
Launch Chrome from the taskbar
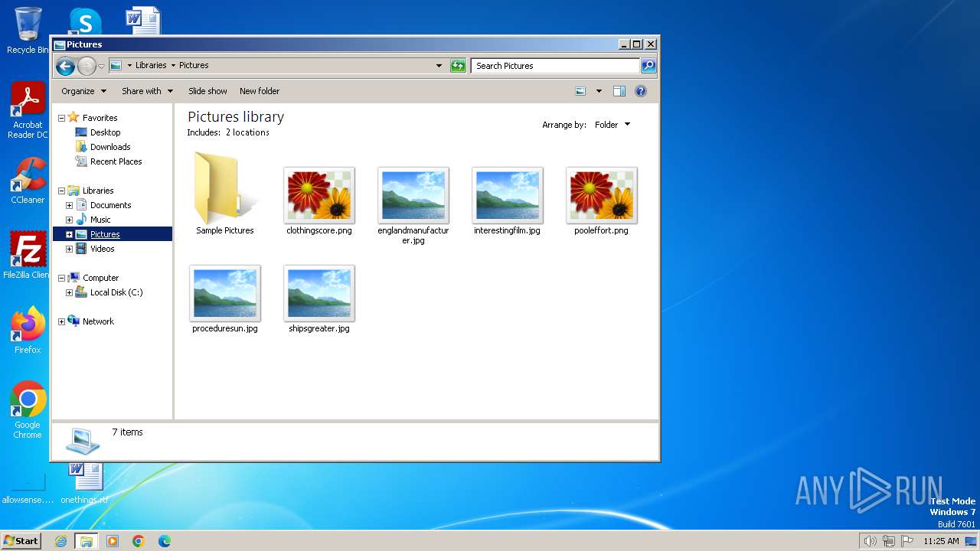(139, 541)
